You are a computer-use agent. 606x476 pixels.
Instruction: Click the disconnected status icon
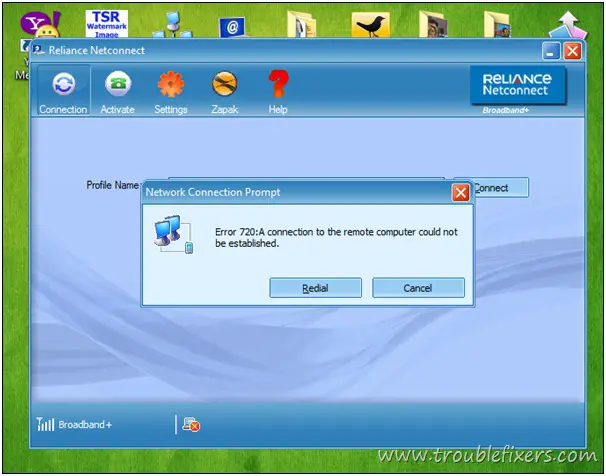191,425
